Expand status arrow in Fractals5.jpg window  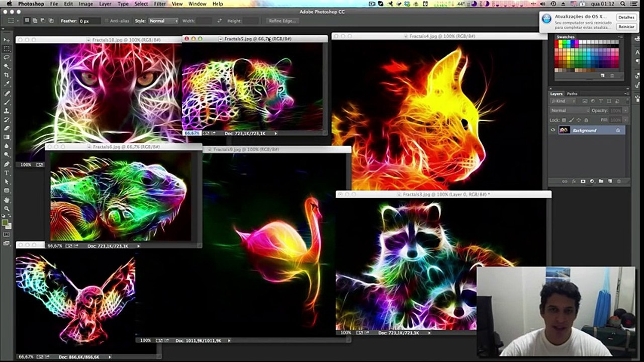coord(275,134)
